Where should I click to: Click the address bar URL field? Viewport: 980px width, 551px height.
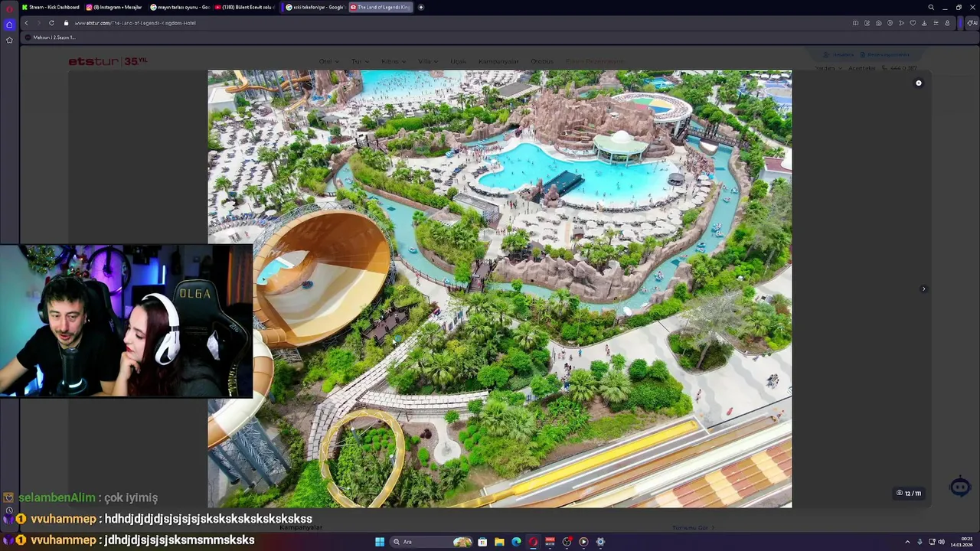(x=459, y=23)
